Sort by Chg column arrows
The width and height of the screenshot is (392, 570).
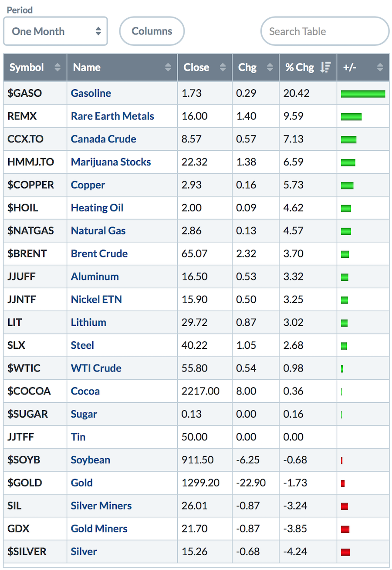coord(270,67)
